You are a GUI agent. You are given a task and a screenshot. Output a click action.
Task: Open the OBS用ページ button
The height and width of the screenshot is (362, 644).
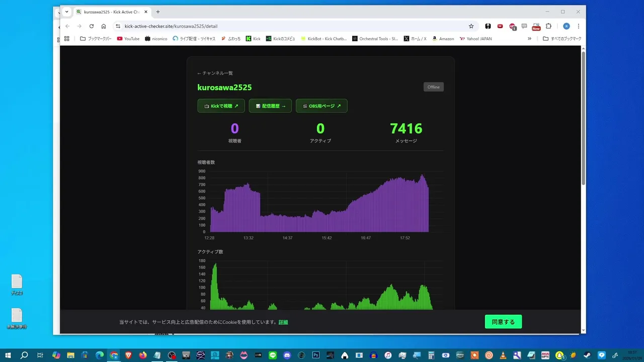[321, 106]
